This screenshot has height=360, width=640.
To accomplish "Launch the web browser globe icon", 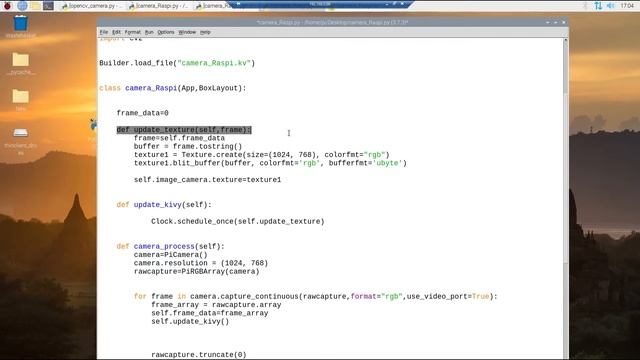I will (x=22, y=6).
